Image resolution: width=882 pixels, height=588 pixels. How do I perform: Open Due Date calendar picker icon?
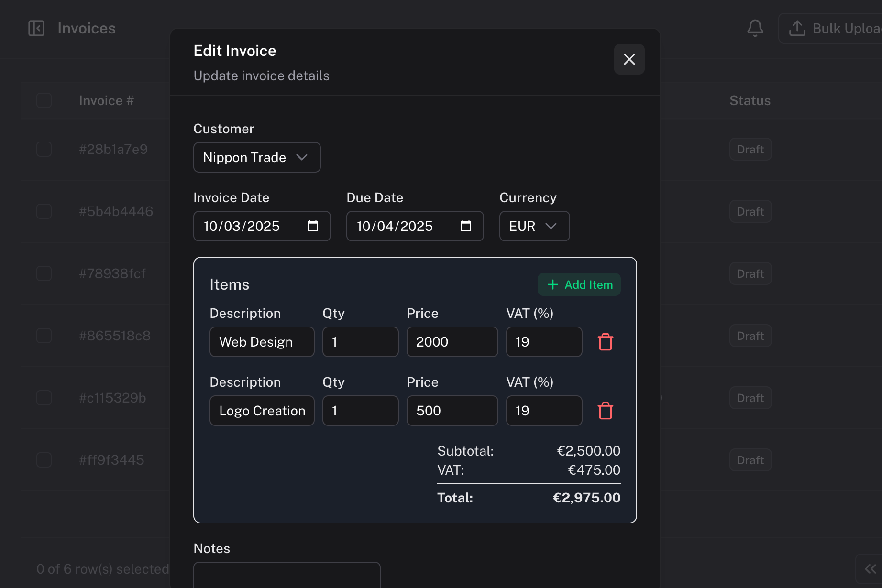(x=466, y=226)
